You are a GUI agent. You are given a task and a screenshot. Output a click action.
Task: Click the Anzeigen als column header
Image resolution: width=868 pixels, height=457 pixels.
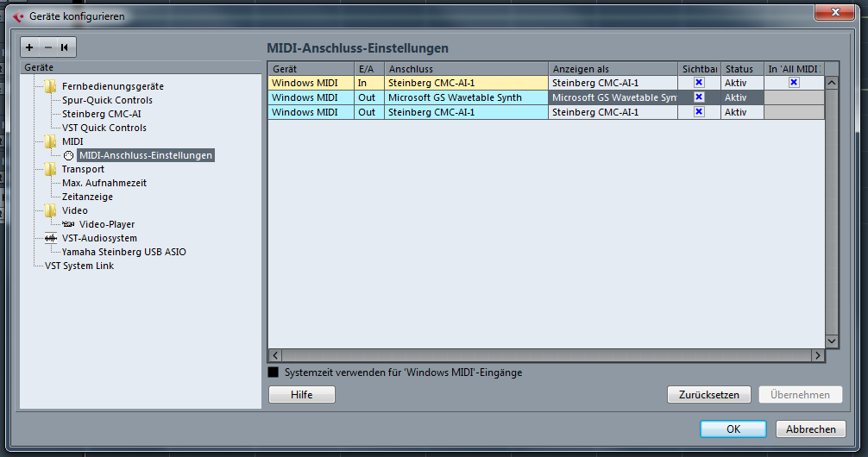coord(613,69)
